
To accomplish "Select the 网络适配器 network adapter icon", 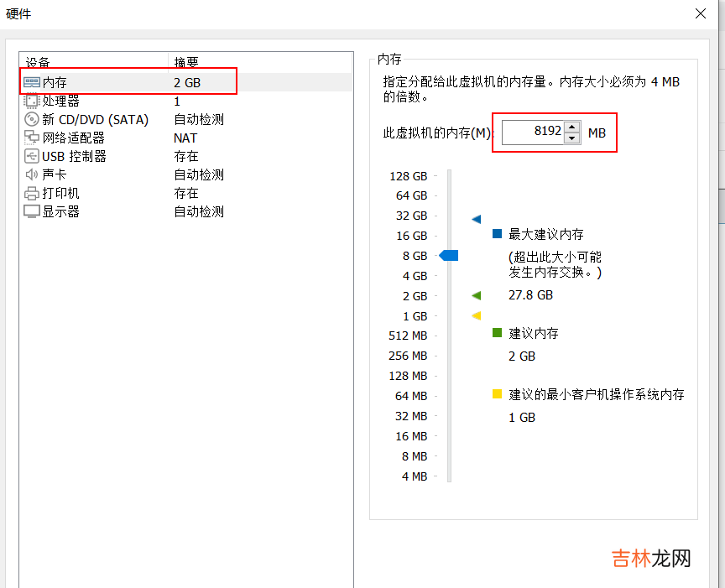I will coord(32,138).
